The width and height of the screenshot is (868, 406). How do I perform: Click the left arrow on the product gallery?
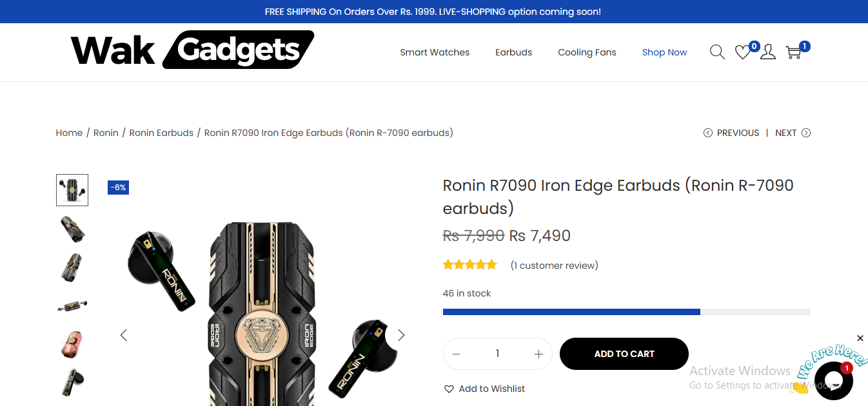click(123, 335)
